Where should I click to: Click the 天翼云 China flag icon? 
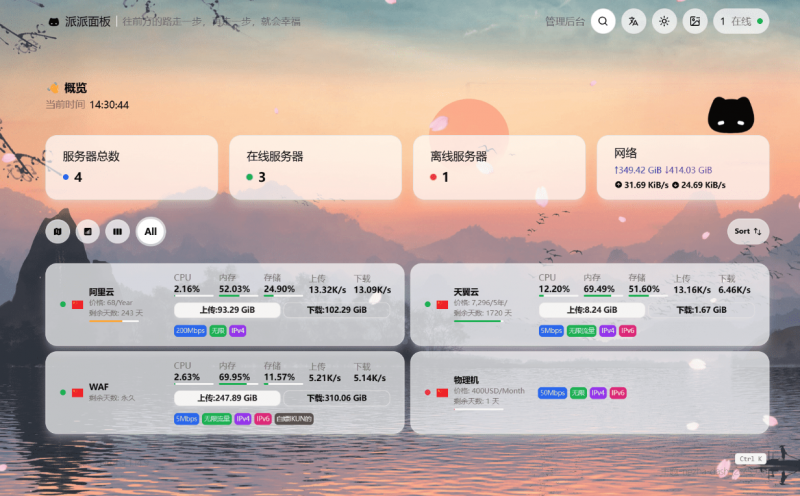pos(442,304)
